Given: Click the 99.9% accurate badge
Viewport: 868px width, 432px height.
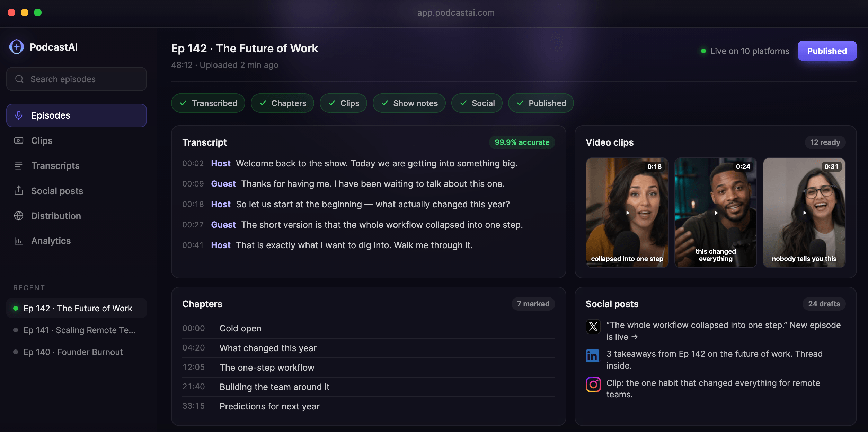Looking at the screenshot, I should (x=522, y=142).
